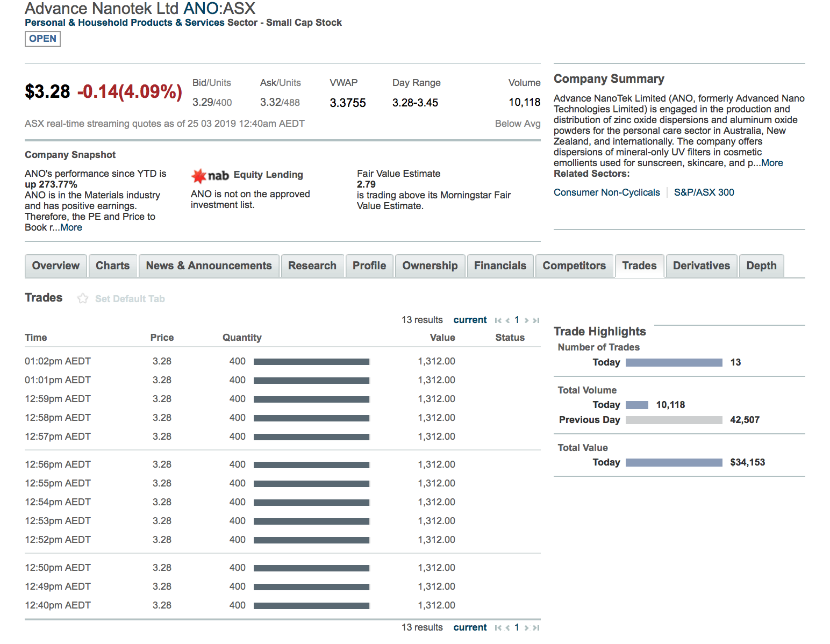This screenshot has width=830, height=644.
Task: Click the Volume figure 10,118 in quote header
Action: [x=524, y=102]
